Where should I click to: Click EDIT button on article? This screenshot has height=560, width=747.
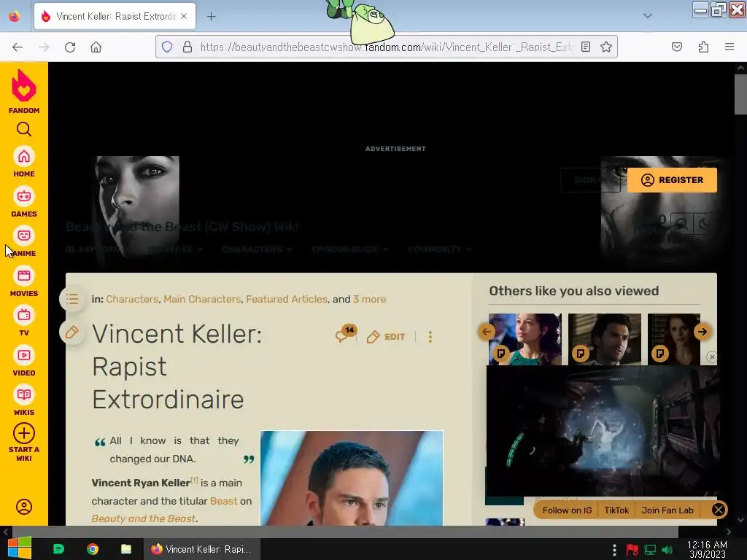[386, 337]
